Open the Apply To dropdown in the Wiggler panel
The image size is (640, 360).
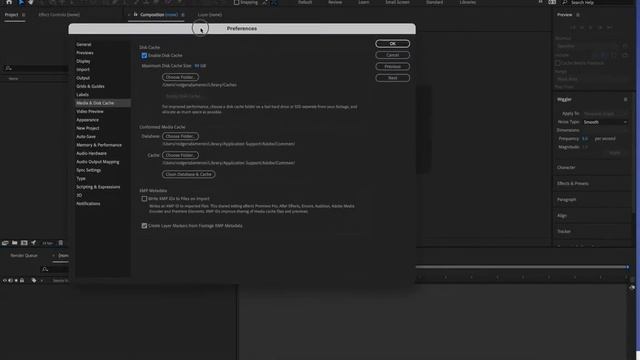point(605,113)
